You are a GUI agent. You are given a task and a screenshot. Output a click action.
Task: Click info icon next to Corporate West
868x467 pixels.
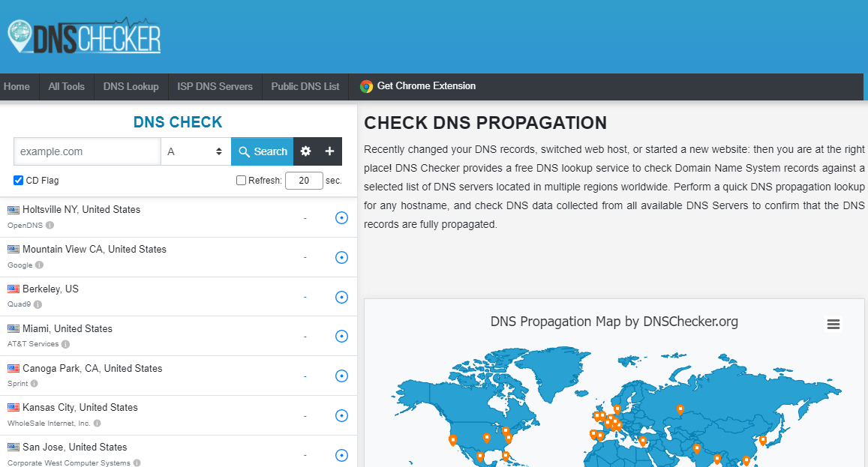[x=137, y=463]
